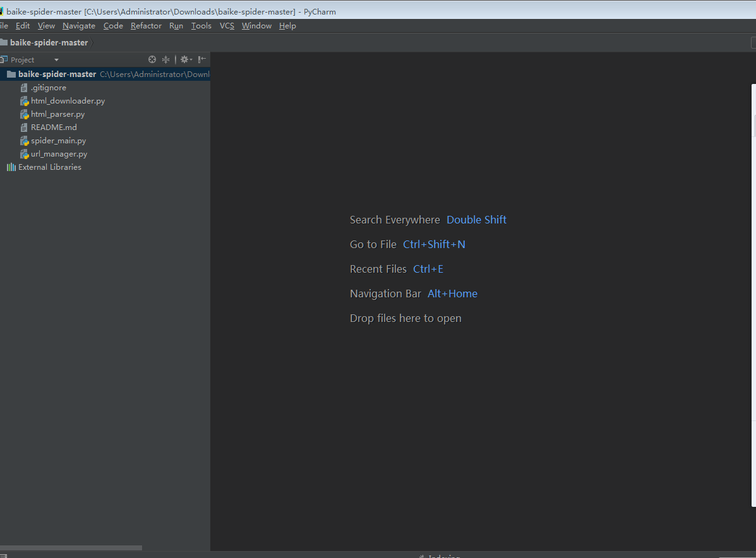
Task: Click the Double Shift shortcut hint
Action: click(x=476, y=220)
